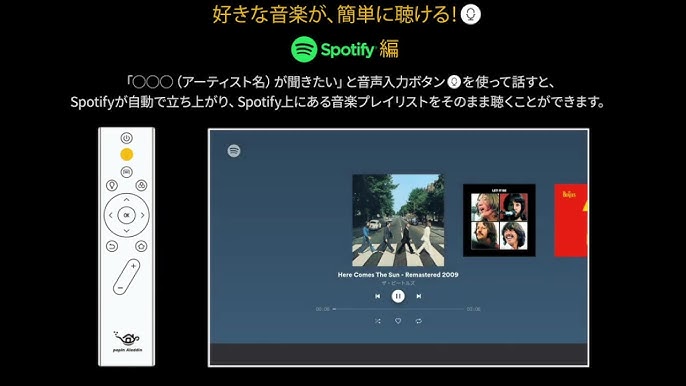This screenshot has width=686, height=386.
Task: Like the song with heart icon
Action: (398, 321)
